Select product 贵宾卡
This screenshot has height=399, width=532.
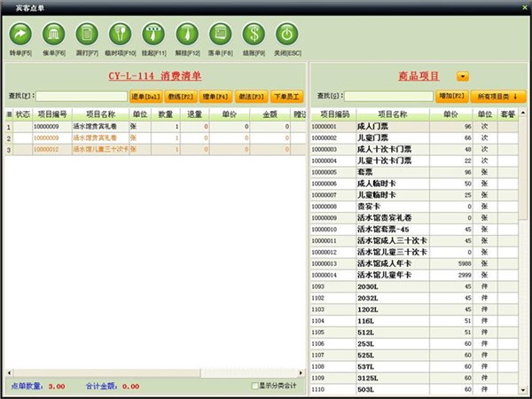(x=414, y=207)
